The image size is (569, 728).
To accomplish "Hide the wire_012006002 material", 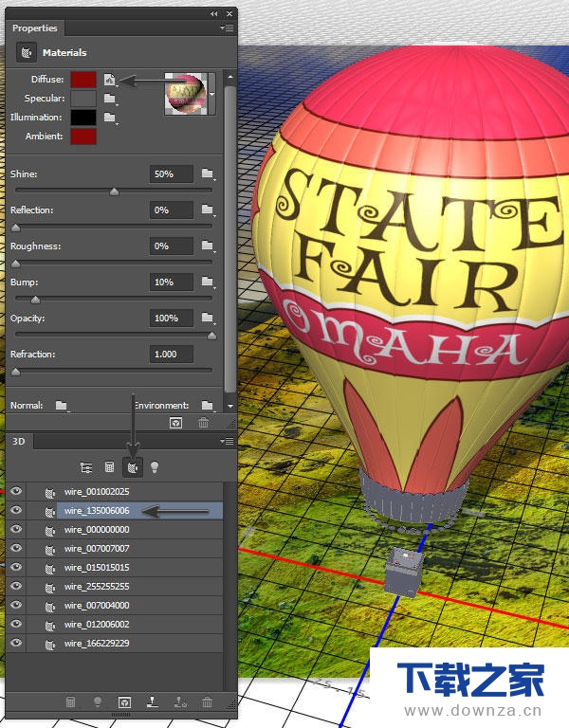I will [16, 624].
